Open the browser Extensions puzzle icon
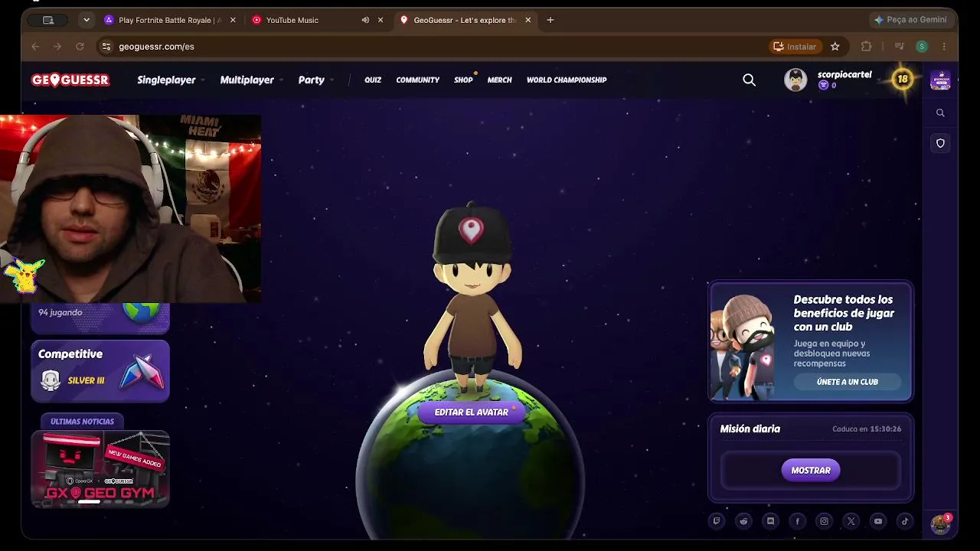The width and height of the screenshot is (980, 551). (866, 47)
